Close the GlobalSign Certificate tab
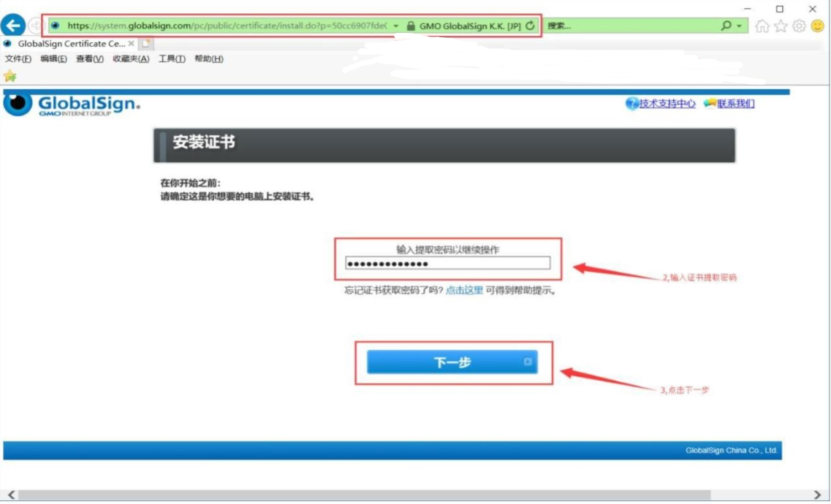The width and height of the screenshot is (831, 504). pos(132,43)
